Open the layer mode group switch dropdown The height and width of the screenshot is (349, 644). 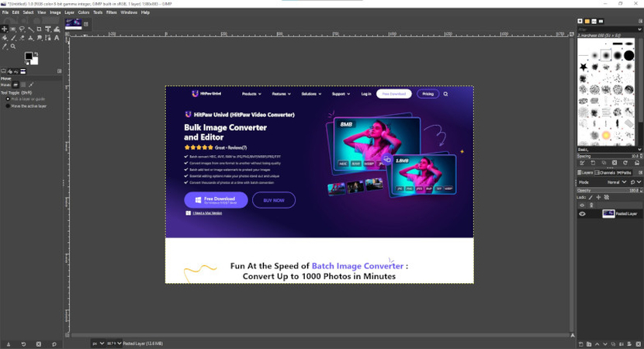coord(634,182)
